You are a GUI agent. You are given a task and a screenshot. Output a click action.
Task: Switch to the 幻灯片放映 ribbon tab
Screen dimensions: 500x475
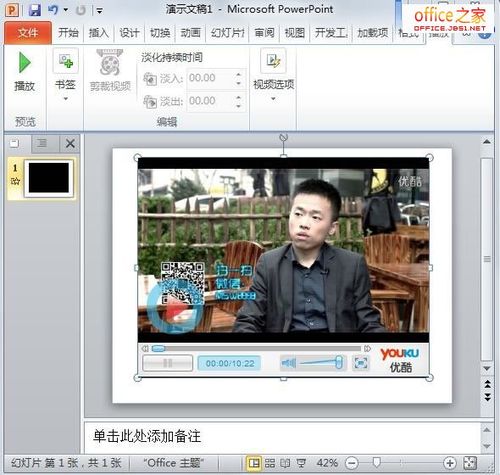228,33
